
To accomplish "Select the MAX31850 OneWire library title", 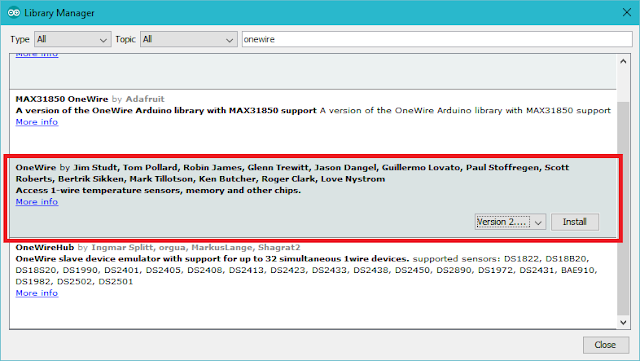I will click(62, 99).
